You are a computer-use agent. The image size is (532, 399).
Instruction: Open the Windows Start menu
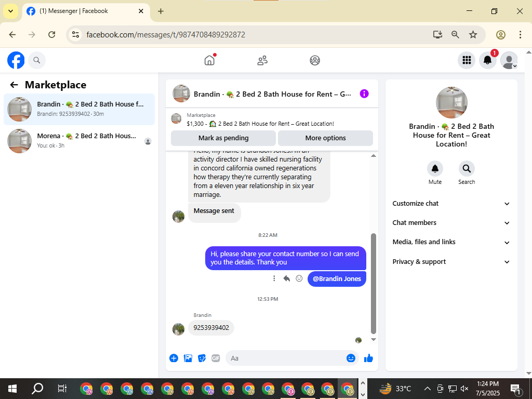tap(12, 389)
